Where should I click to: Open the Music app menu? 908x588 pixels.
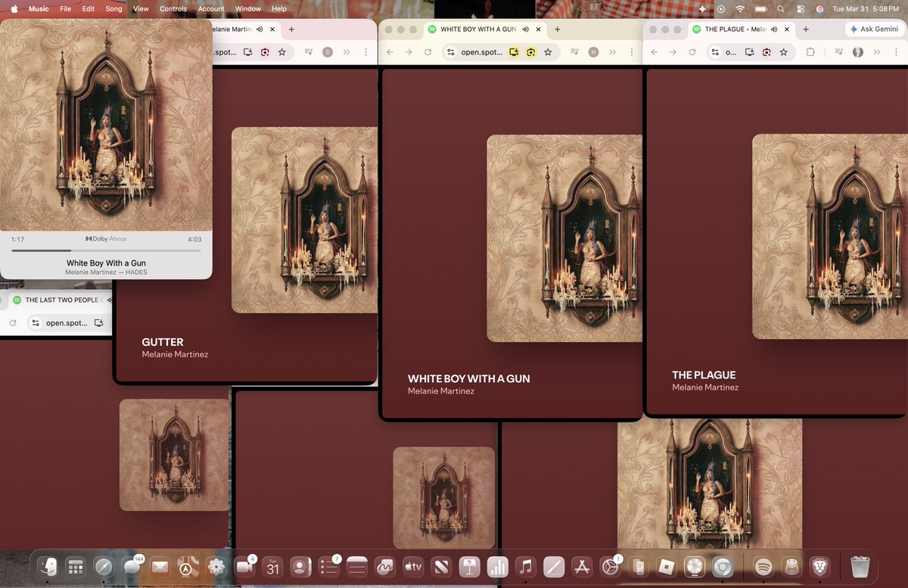point(39,9)
